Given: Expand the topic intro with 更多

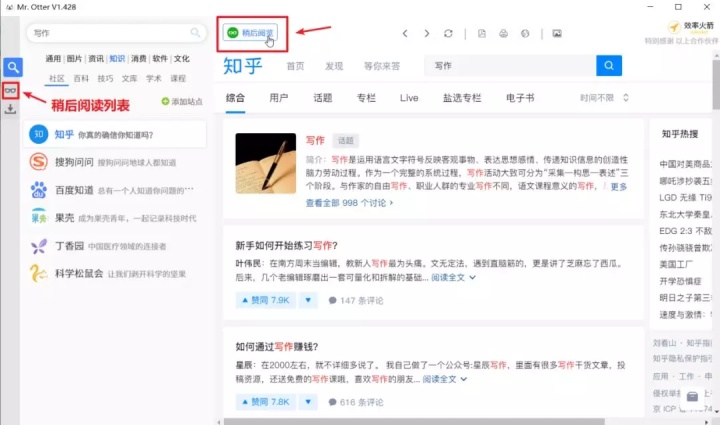Looking at the screenshot, I should 619,186.
